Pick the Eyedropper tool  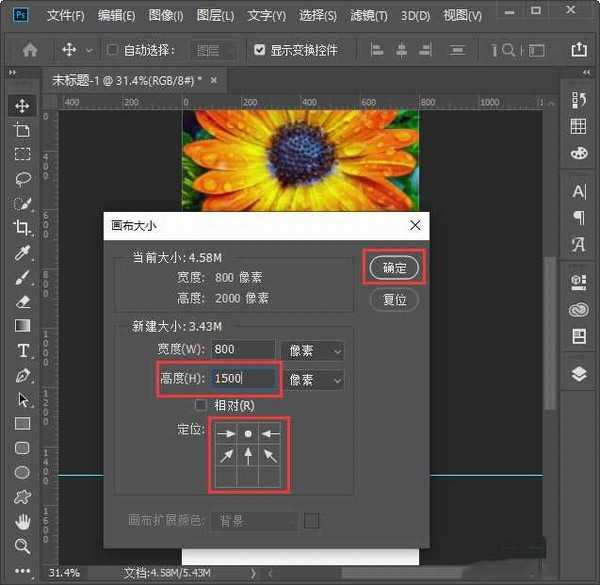pyautogui.click(x=22, y=252)
